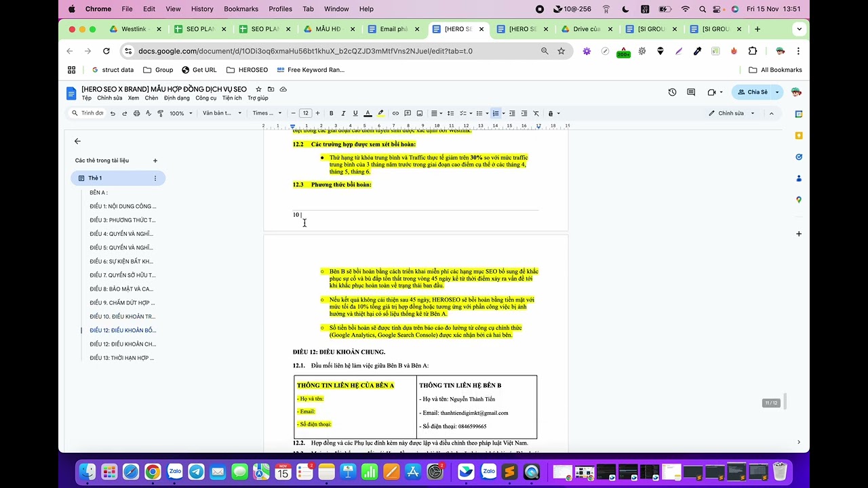Bookmark this page with star in address bar
This screenshot has height=488, width=868.
point(561,51)
